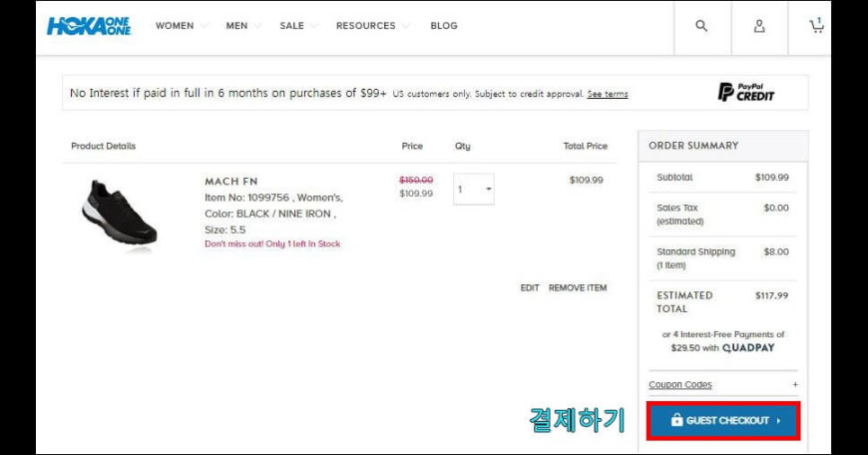Open the search magnifier icon

701,26
